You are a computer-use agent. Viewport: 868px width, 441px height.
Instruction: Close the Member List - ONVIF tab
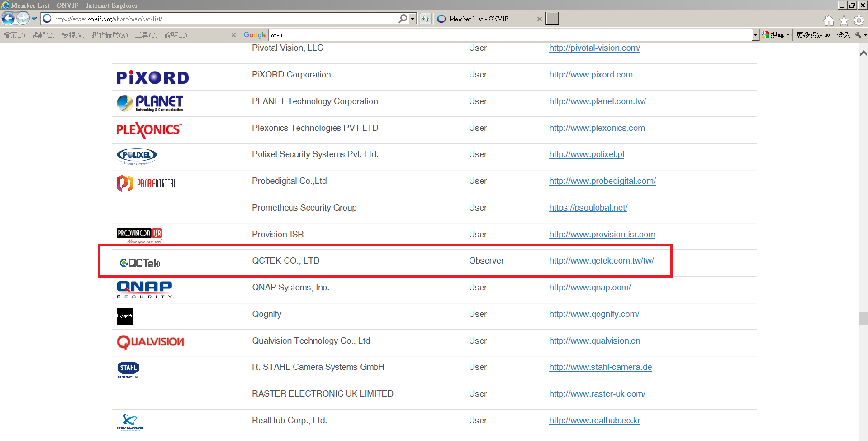coord(539,19)
